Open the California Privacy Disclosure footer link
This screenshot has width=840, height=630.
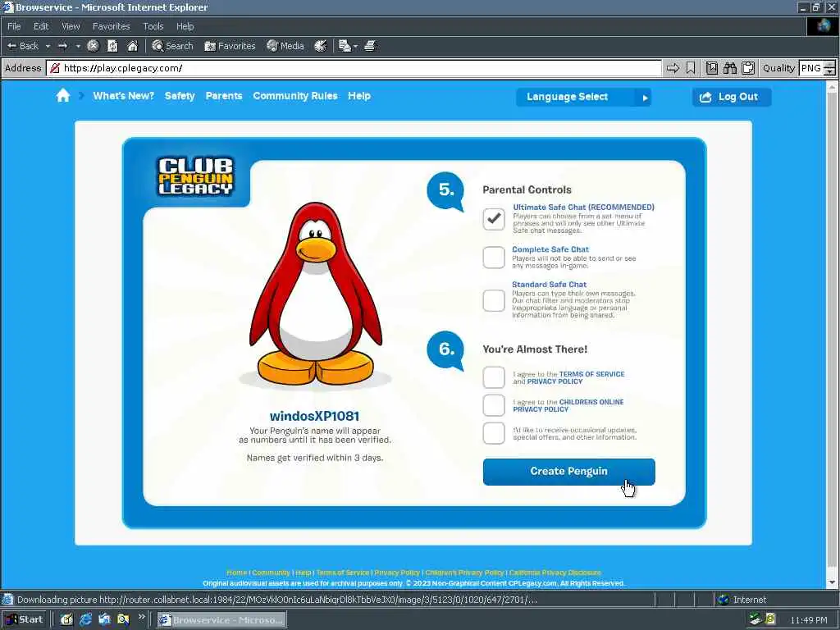pyautogui.click(x=555, y=573)
